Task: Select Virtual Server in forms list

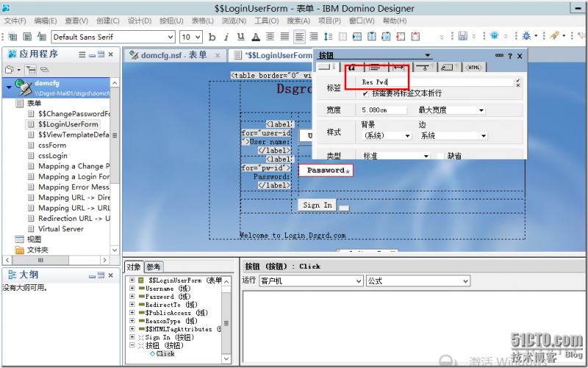Action: tap(61, 229)
